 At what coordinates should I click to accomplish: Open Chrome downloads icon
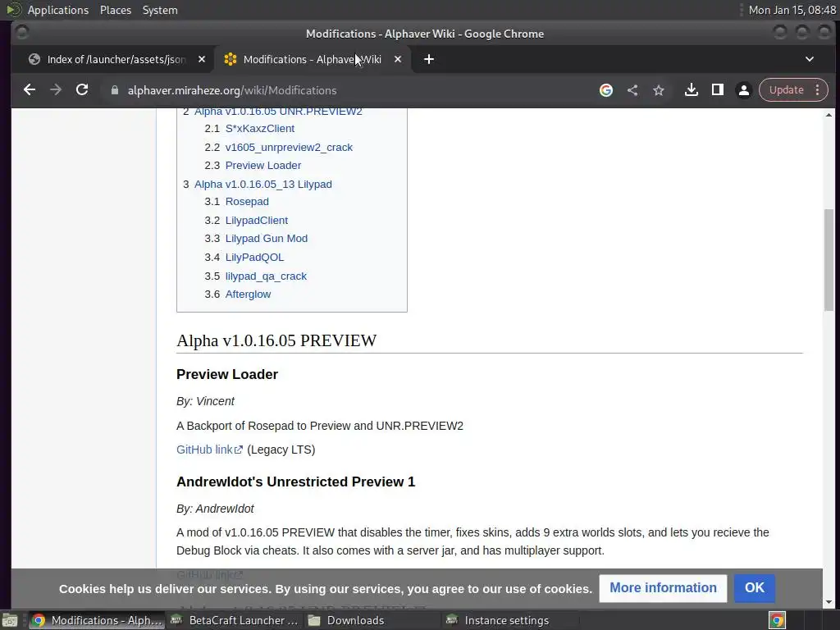691,90
